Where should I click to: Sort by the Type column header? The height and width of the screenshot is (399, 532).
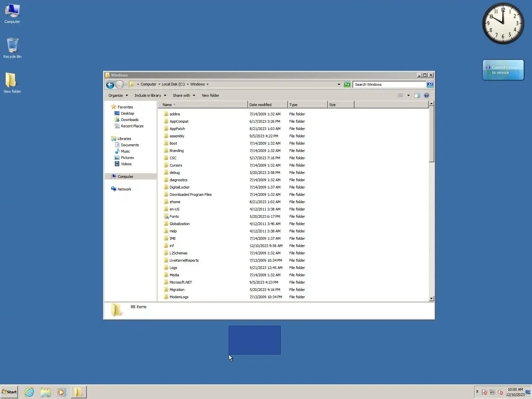point(308,105)
